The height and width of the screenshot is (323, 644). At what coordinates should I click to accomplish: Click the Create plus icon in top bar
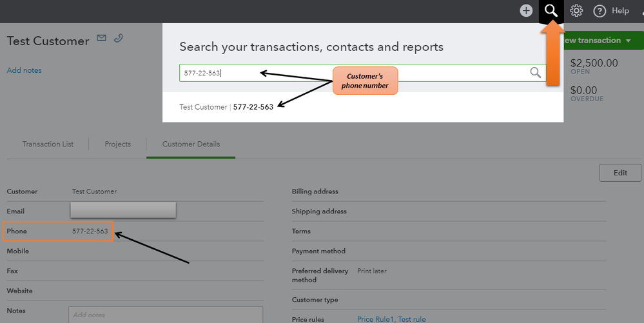[x=526, y=10]
